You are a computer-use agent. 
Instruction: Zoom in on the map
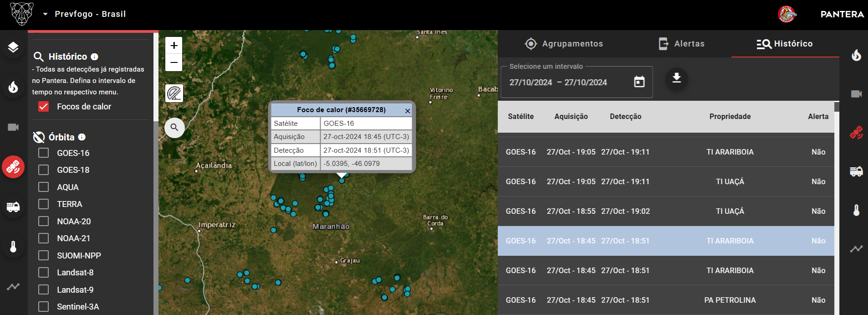tap(174, 46)
